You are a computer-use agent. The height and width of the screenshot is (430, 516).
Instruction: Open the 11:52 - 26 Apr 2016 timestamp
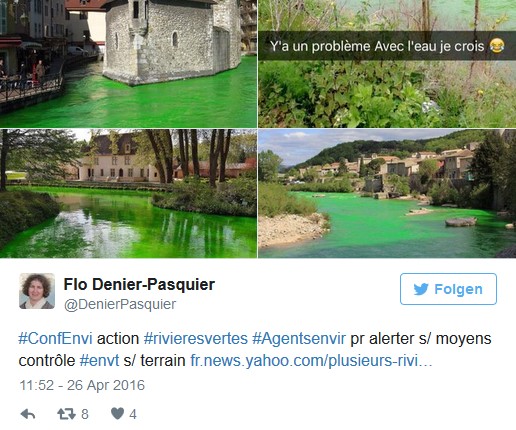pos(82,385)
